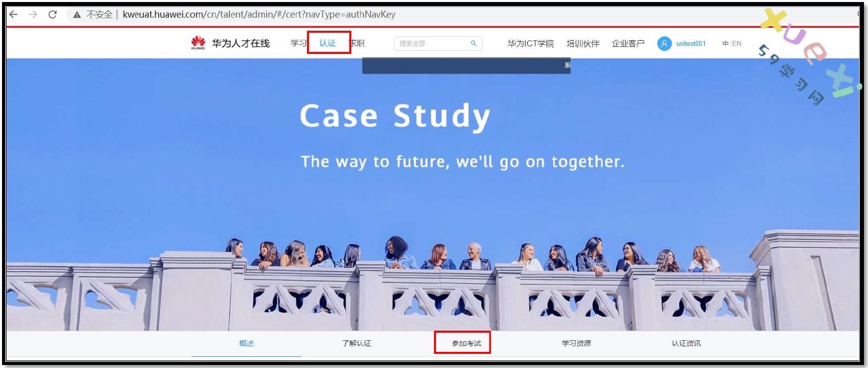Click the browser back arrow
Viewport: 868px width, 368px height.
click(x=14, y=15)
